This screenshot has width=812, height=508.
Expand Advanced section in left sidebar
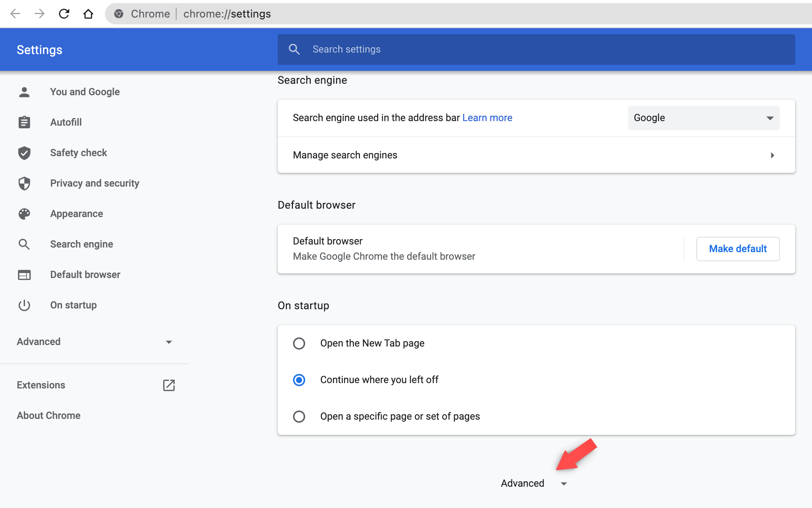[94, 342]
